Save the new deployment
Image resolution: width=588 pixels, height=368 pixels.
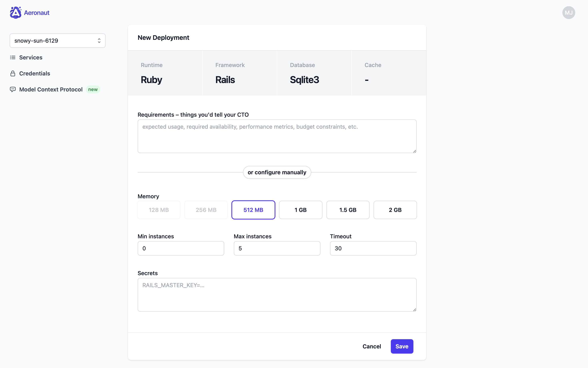pos(402,346)
